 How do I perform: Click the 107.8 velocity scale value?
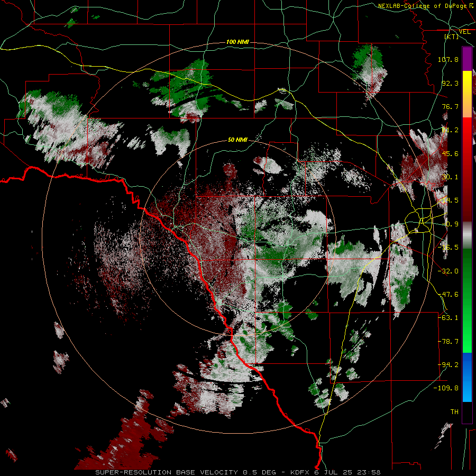tap(448, 59)
